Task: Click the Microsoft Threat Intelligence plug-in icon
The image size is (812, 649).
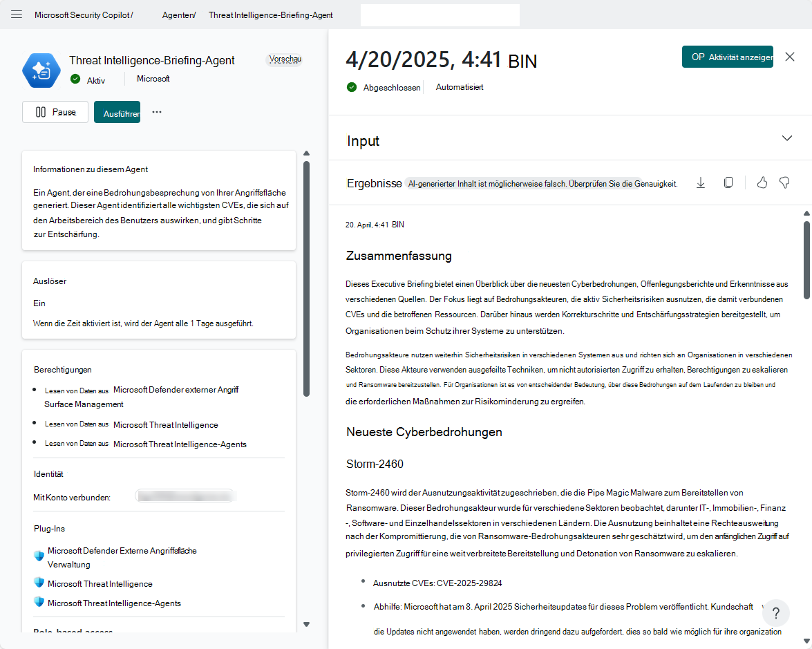Action: (x=39, y=583)
